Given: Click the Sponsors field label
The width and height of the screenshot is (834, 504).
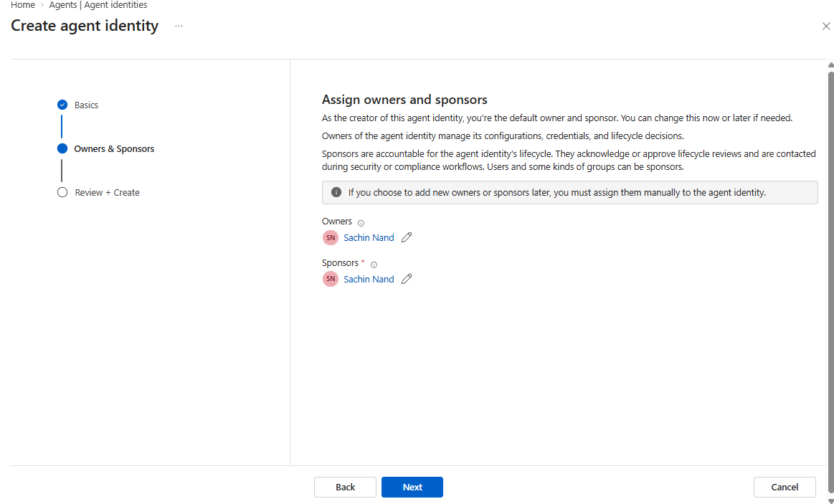Looking at the screenshot, I should tap(340, 262).
